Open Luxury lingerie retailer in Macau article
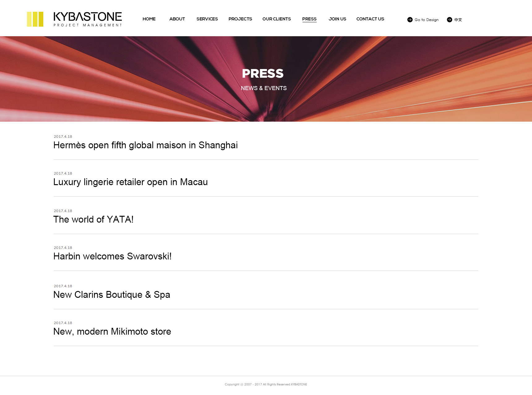532x395 pixels. (x=131, y=182)
